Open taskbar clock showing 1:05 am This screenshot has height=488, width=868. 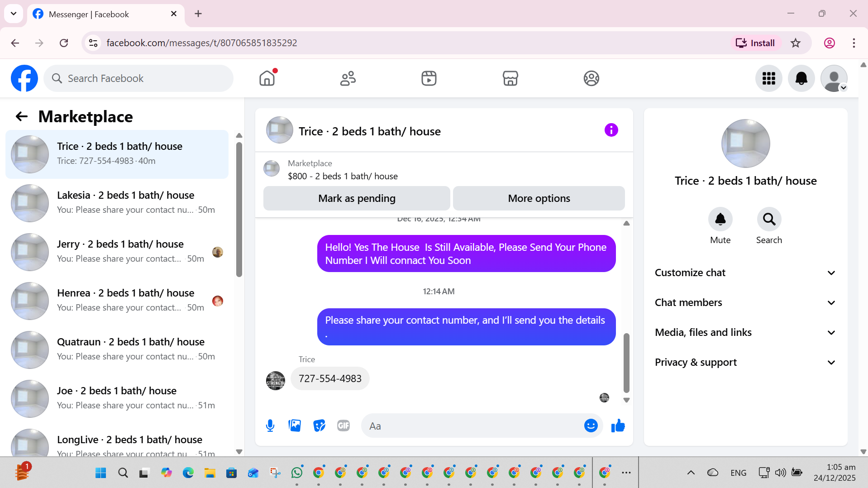835,473
